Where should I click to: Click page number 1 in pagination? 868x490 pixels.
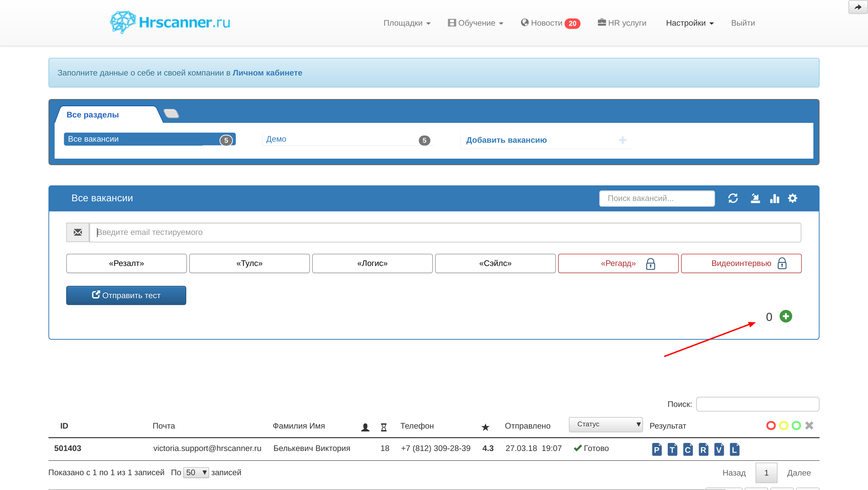tap(766, 473)
